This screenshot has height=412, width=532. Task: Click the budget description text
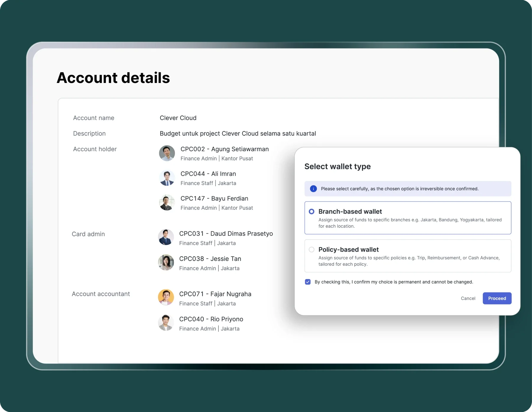[238, 133]
